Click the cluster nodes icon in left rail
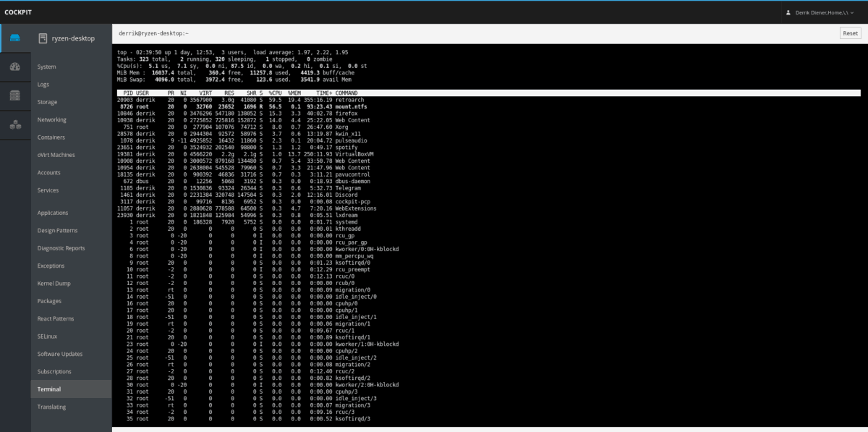The width and height of the screenshot is (868, 432). point(15,123)
